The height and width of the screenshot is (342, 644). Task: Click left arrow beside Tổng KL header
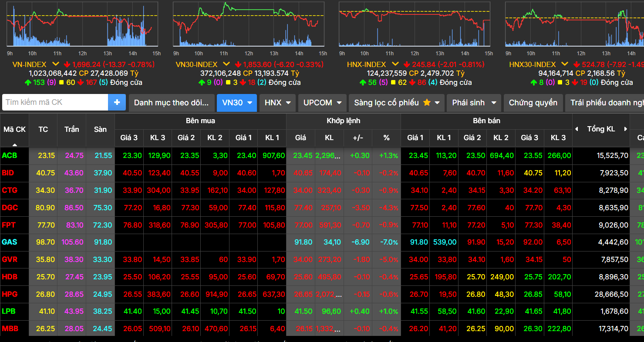(577, 129)
